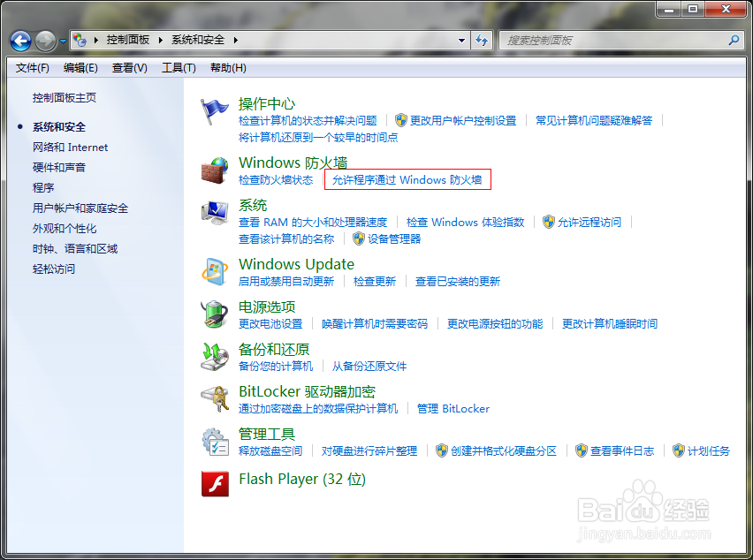This screenshot has width=753, height=560.
Task: Select 外观和个性化 in sidebar
Action: pos(65,229)
